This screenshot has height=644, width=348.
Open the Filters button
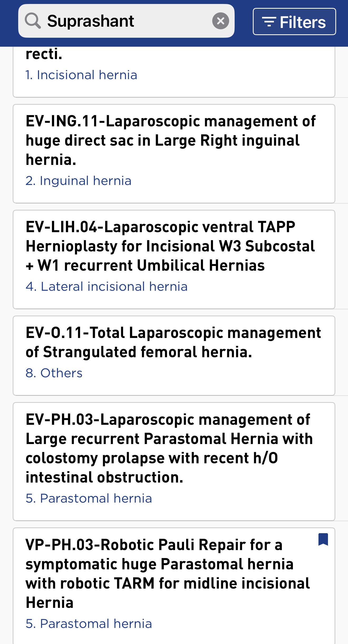click(x=294, y=22)
